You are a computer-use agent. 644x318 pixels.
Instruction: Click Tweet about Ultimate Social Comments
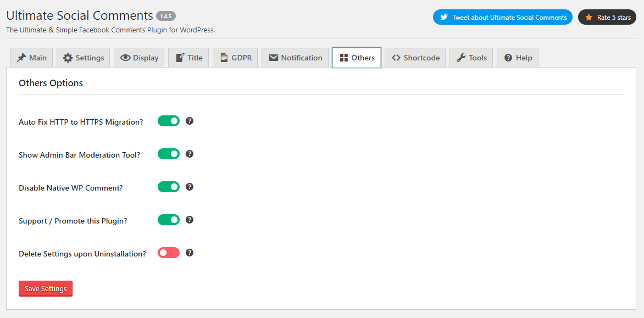tap(502, 18)
